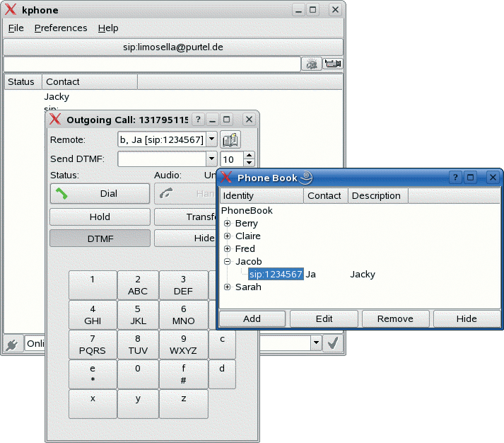Image resolution: width=504 pixels, height=443 pixels.
Task: Select sip:1234567 entry under Jacob
Action: click(276, 275)
